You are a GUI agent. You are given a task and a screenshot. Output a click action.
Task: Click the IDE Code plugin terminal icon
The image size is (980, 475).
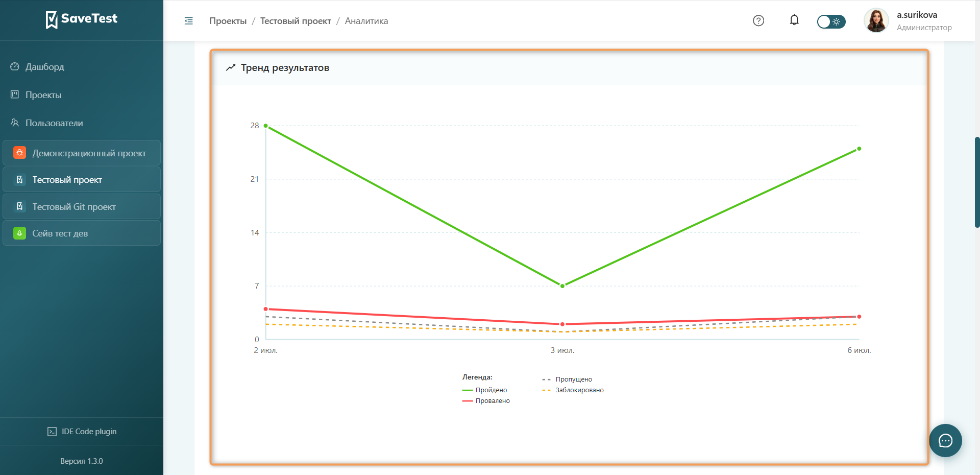click(52, 432)
